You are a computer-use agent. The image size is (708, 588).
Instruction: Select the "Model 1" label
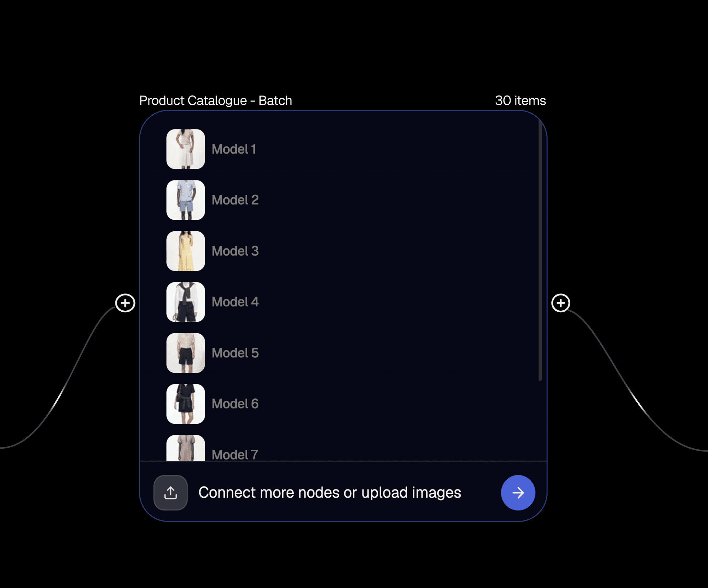click(234, 149)
